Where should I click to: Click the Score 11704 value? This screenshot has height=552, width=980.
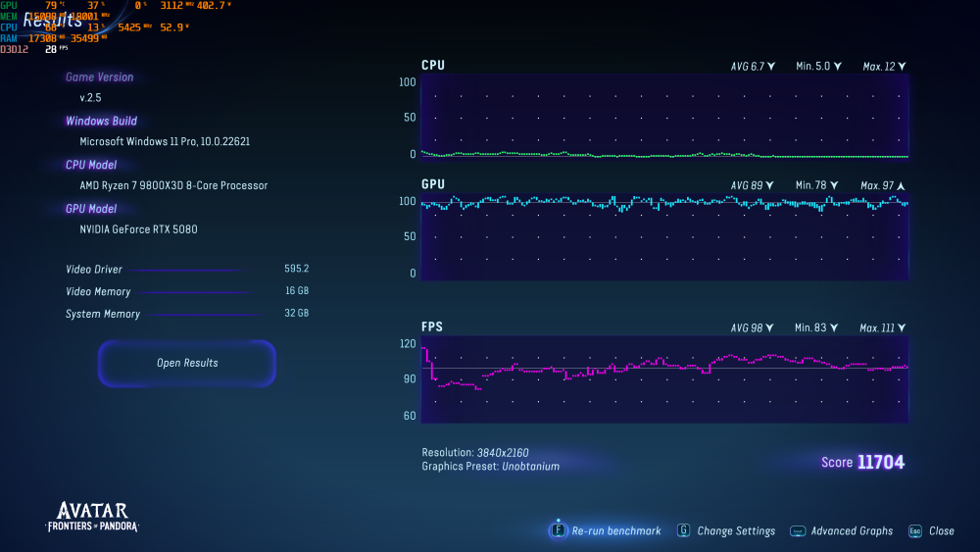click(880, 462)
